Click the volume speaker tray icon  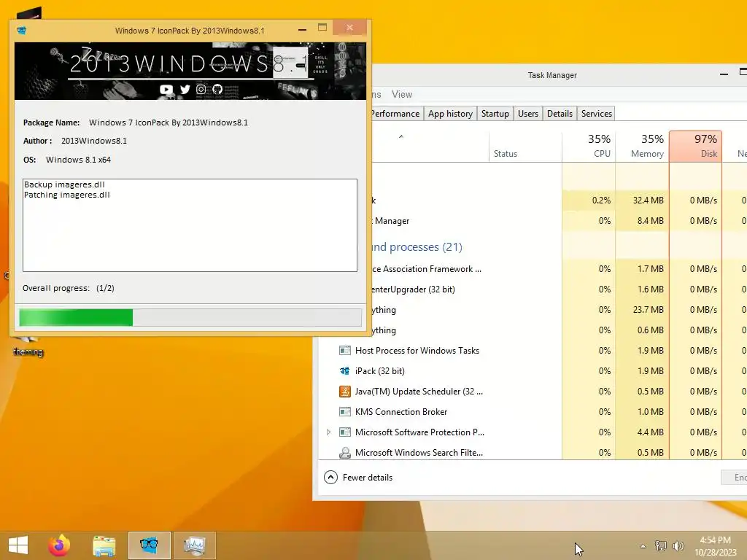pos(678,546)
